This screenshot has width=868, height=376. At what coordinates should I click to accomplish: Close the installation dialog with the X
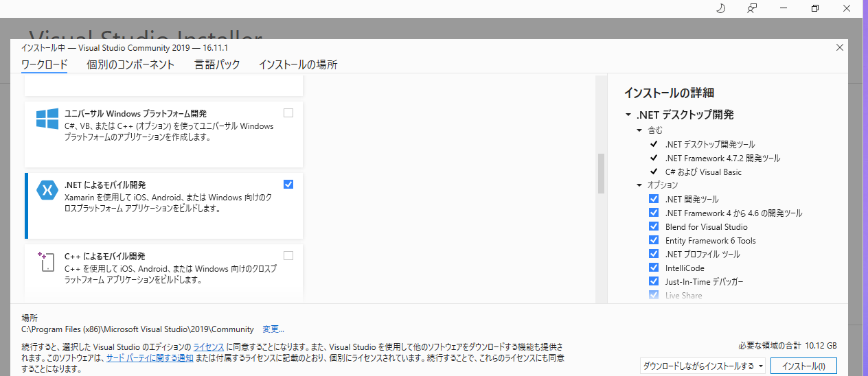[839, 47]
